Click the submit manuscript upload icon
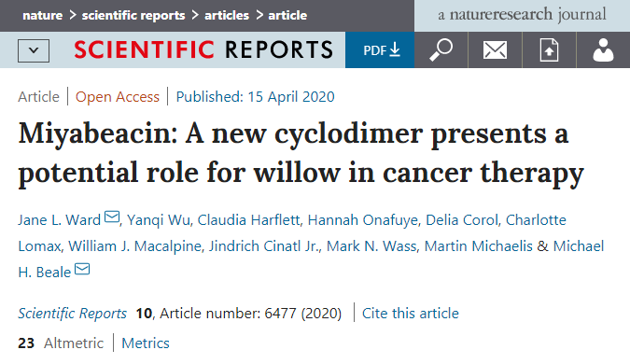 [x=549, y=49]
